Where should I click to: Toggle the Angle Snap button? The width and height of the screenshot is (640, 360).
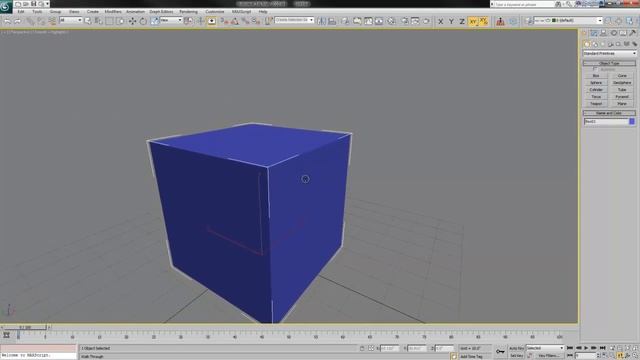[235, 21]
